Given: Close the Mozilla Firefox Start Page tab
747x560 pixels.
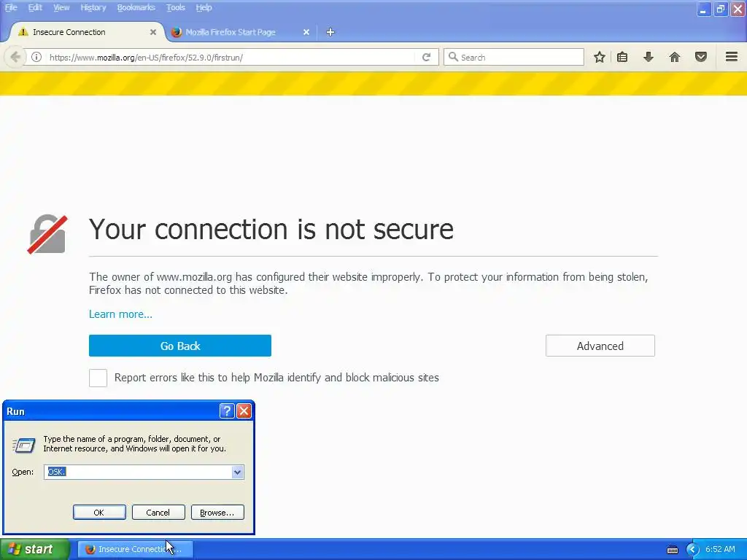Looking at the screenshot, I should click(x=306, y=32).
